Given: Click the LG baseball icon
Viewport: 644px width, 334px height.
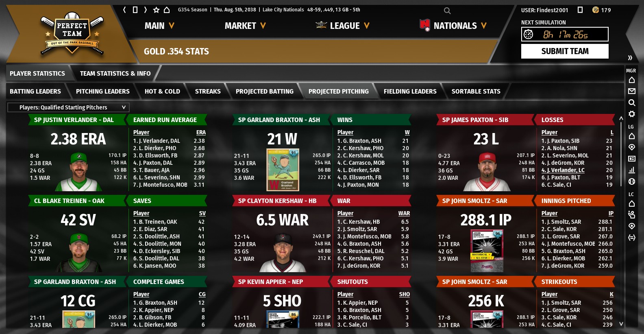Looking at the screenshot, I should point(632,181).
